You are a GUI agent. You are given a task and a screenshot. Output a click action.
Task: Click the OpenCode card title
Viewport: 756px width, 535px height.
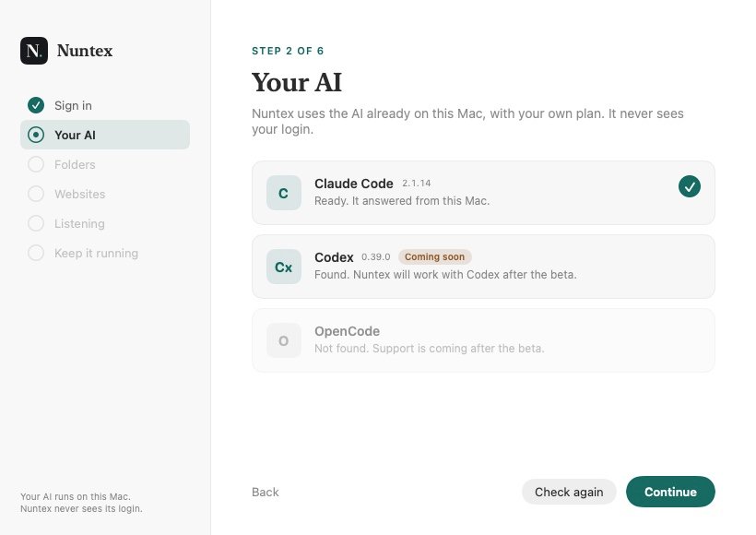348,331
